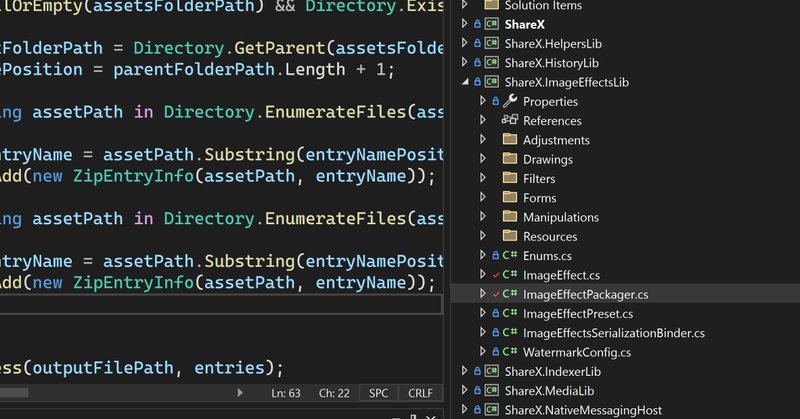Expand the Filters folder
The height and width of the screenshot is (419, 800).
click(x=483, y=178)
